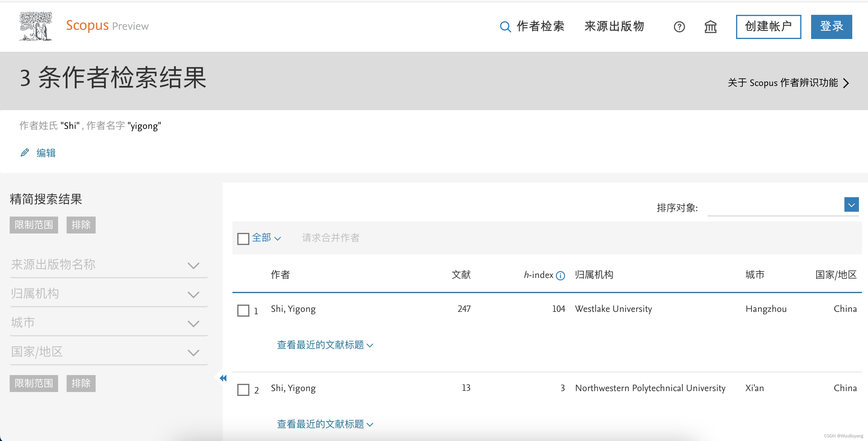Click the h-index info icon

[561, 276]
